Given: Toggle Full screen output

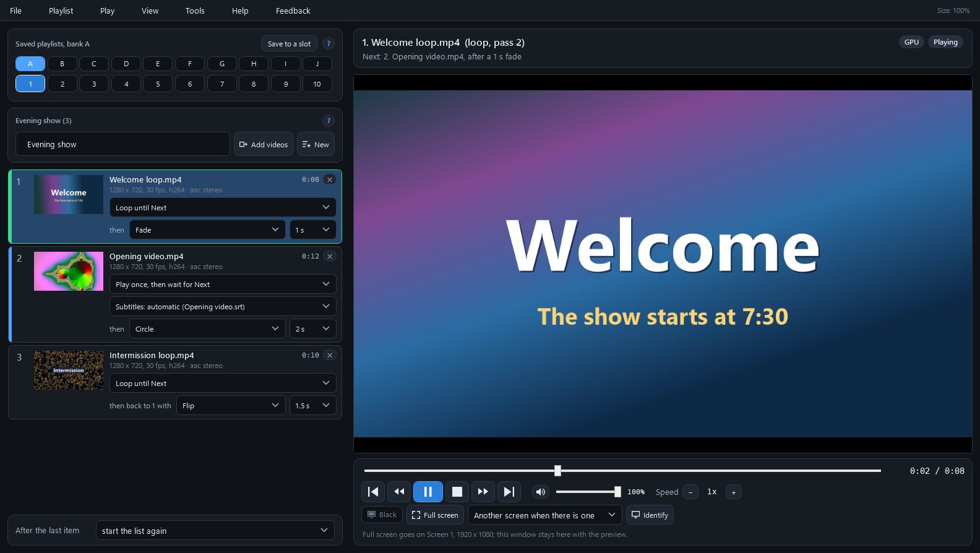Looking at the screenshot, I should [x=435, y=515].
